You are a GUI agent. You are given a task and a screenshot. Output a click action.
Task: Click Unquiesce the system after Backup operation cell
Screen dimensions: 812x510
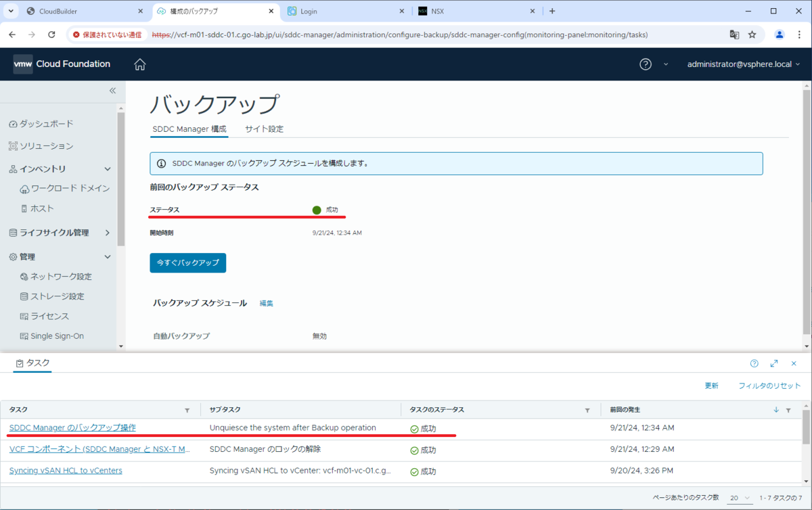coord(292,427)
